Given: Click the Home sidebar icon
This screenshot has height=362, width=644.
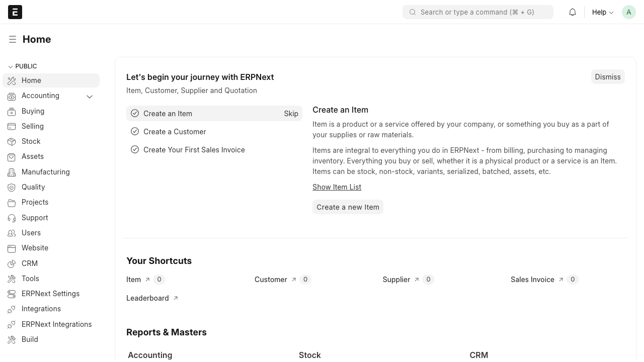Looking at the screenshot, I should [12, 80].
